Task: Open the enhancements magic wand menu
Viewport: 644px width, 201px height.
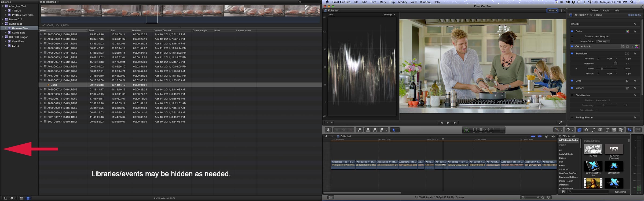Action: [x=558, y=130]
